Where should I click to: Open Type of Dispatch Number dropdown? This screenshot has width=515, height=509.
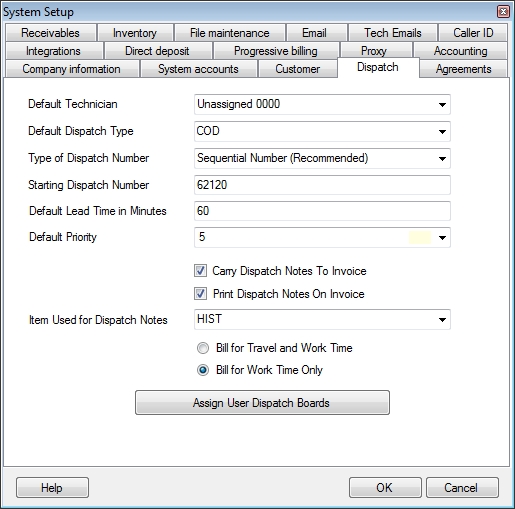click(x=442, y=159)
